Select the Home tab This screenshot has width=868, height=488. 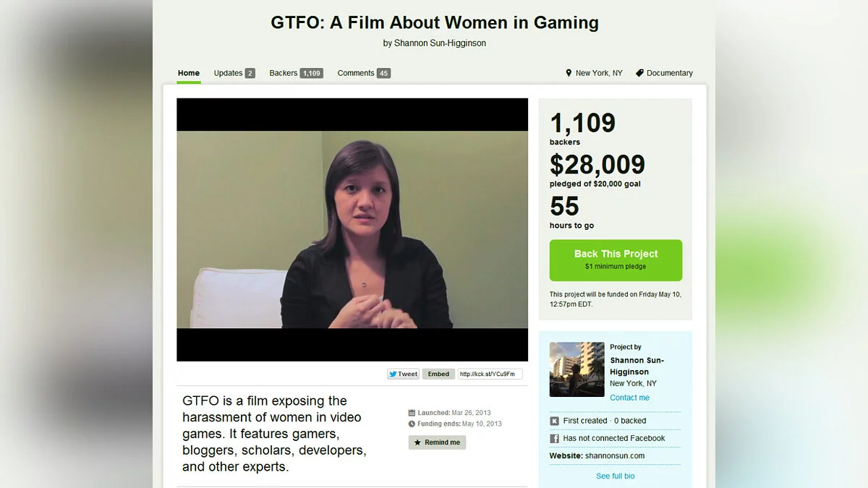(189, 73)
